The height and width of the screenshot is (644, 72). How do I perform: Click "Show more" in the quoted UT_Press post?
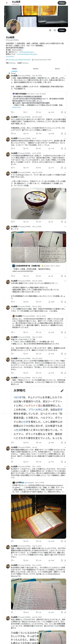coord(16,107)
